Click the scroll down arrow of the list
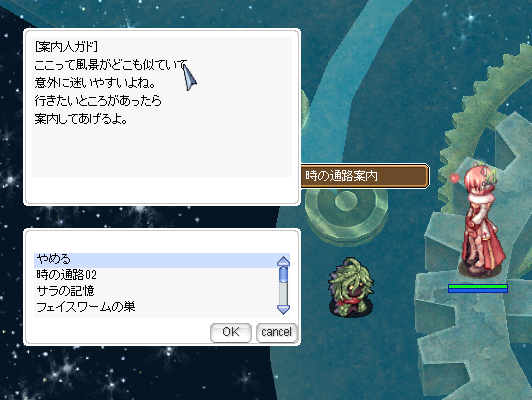The height and width of the screenshot is (400, 532). [283, 309]
